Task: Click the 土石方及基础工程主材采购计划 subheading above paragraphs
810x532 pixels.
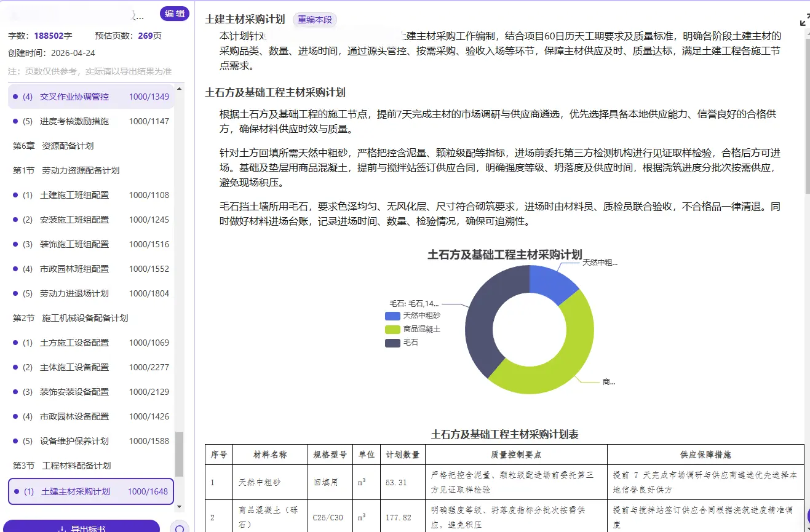Action: 275,92
